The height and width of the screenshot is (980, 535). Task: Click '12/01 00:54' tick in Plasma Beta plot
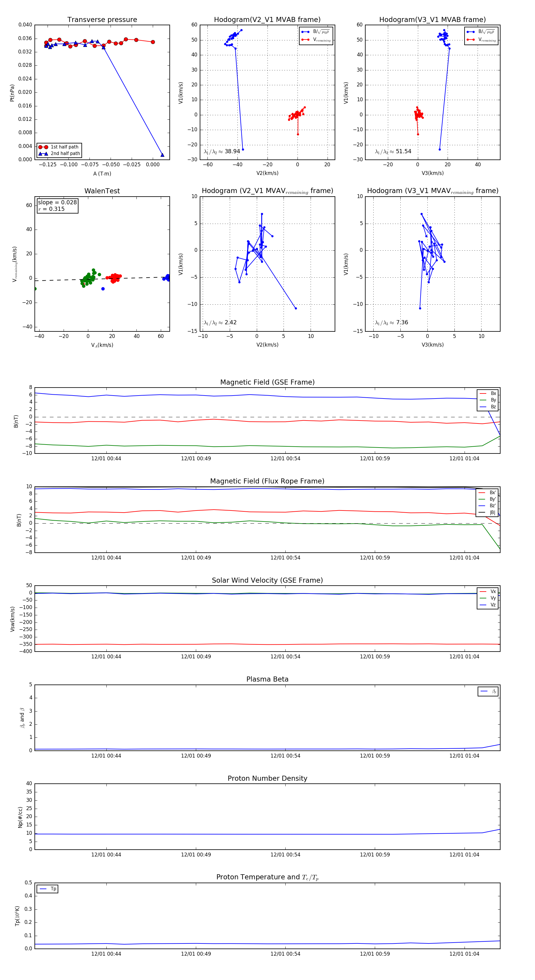tap(285, 755)
